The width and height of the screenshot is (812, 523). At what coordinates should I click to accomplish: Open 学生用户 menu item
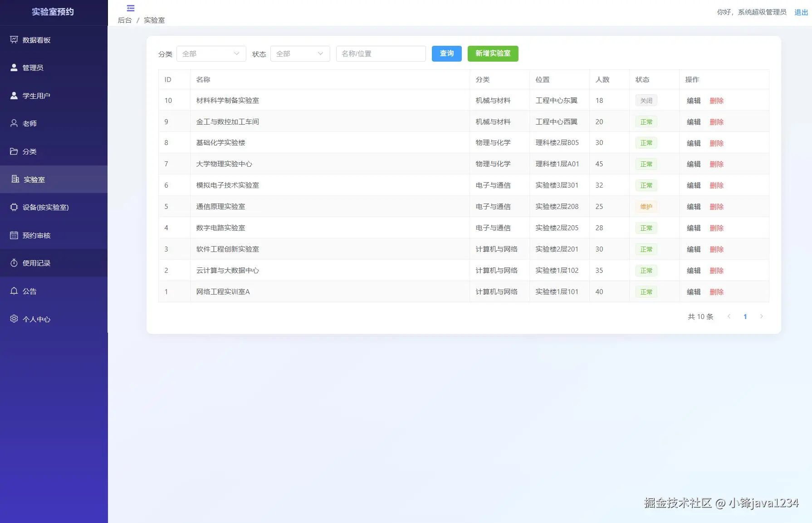54,96
